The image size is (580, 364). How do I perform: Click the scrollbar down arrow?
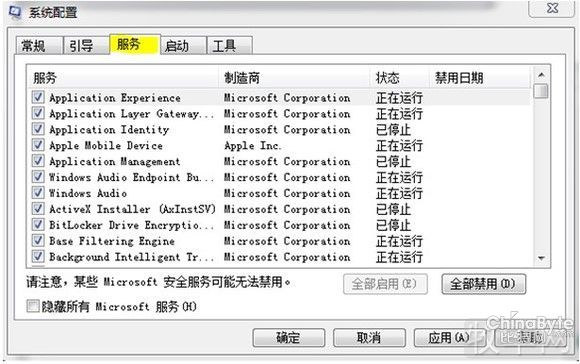click(541, 258)
